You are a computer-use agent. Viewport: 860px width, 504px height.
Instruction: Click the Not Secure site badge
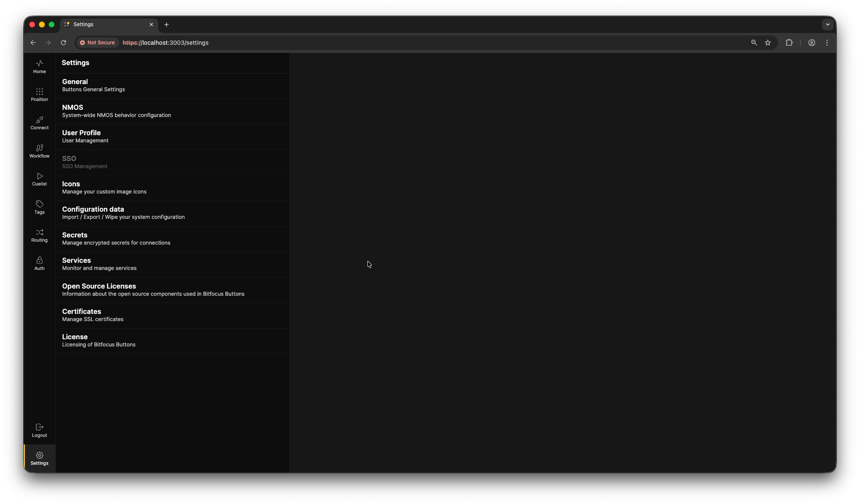[x=98, y=43]
